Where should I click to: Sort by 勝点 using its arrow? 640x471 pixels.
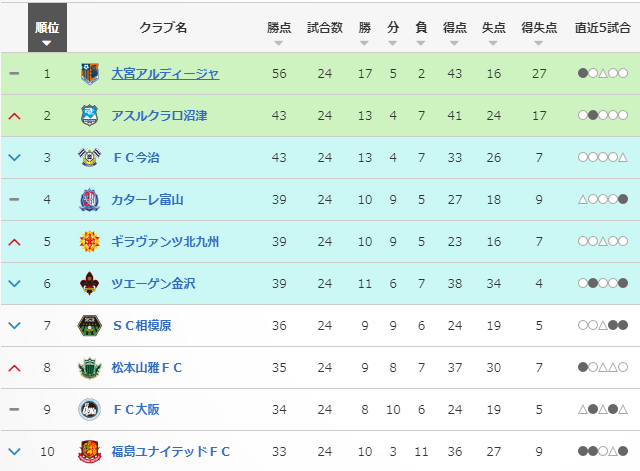[x=279, y=43]
